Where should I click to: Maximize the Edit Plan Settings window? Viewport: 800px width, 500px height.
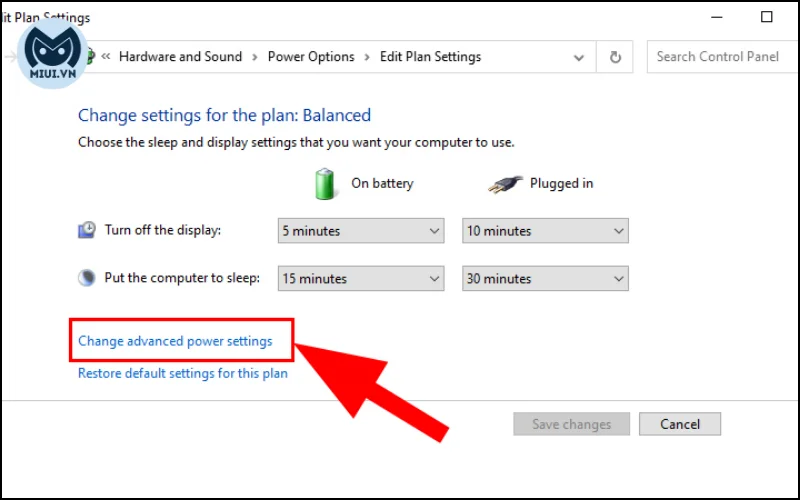click(x=766, y=17)
